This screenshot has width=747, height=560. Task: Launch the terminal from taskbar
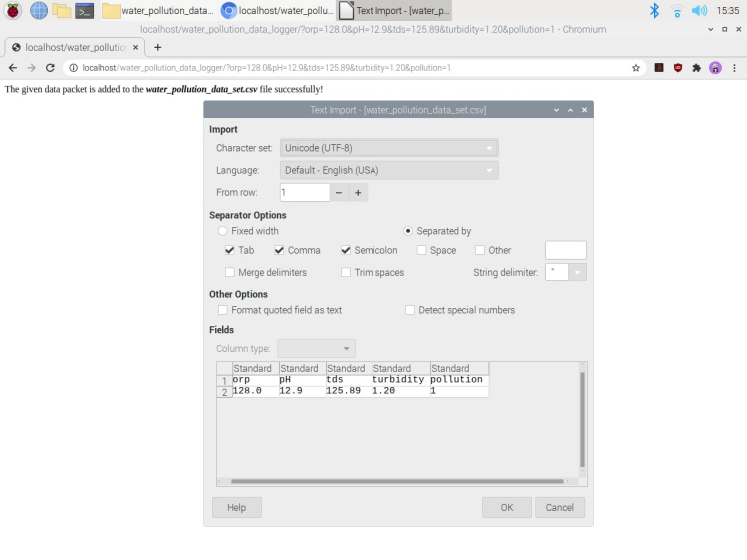click(x=85, y=11)
